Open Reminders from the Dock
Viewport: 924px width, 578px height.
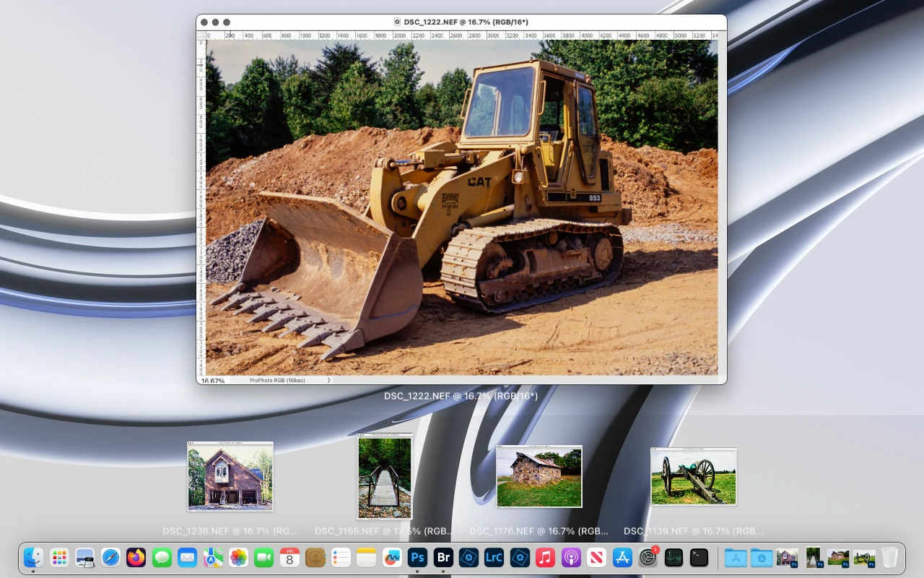click(341, 558)
